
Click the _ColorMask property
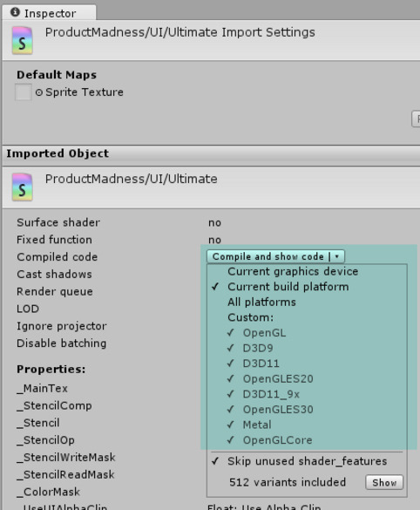tap(48, 492)
